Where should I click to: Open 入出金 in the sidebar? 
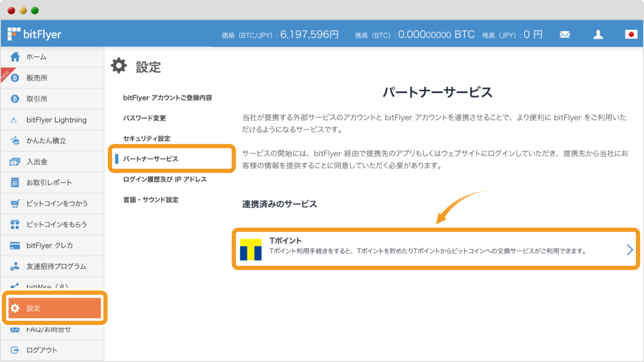coord(52,161)
